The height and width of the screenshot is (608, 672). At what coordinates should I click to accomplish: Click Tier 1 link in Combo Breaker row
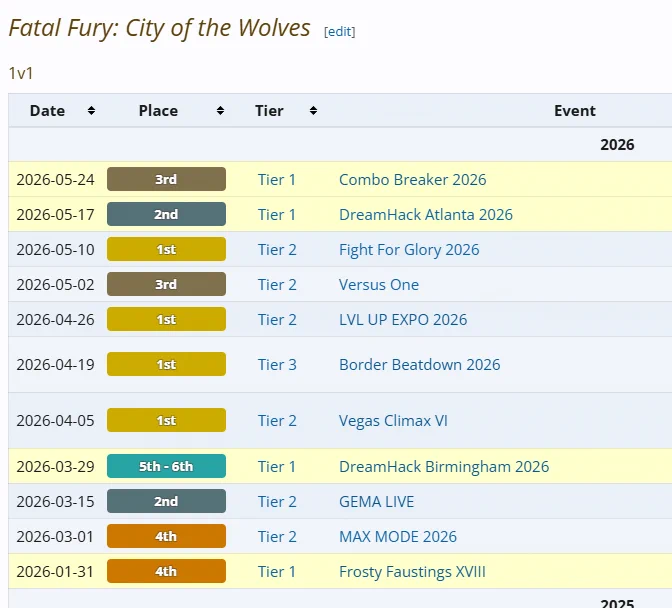pyautogui.click(x=276, y=180)
